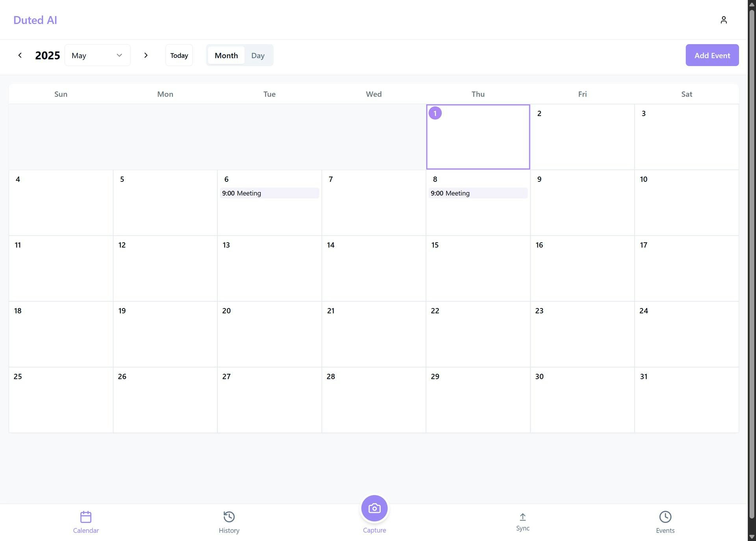Switch calendar to Month view

click(x=226, y=55)
